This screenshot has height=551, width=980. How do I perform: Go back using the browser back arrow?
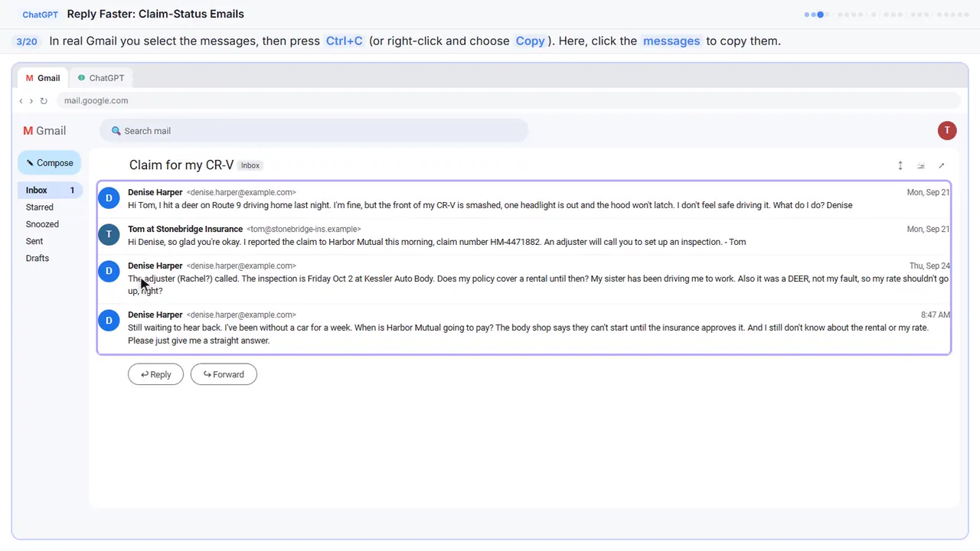coord(21,101)
